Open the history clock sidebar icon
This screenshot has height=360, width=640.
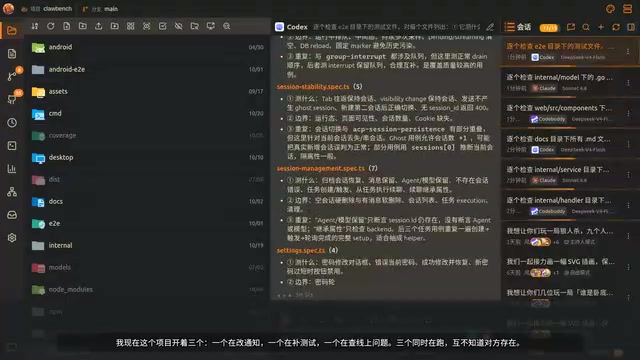12,122
